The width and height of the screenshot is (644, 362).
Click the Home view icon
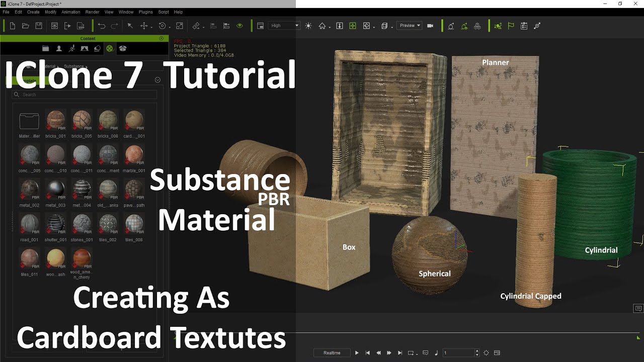pyautogui.click(x=322, y=26)
